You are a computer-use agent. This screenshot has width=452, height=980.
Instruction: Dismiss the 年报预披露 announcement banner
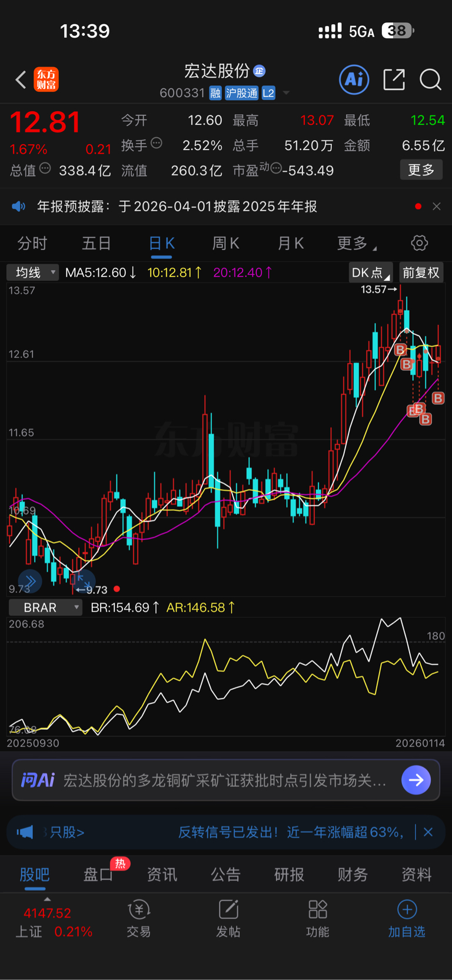coord(437,206)
